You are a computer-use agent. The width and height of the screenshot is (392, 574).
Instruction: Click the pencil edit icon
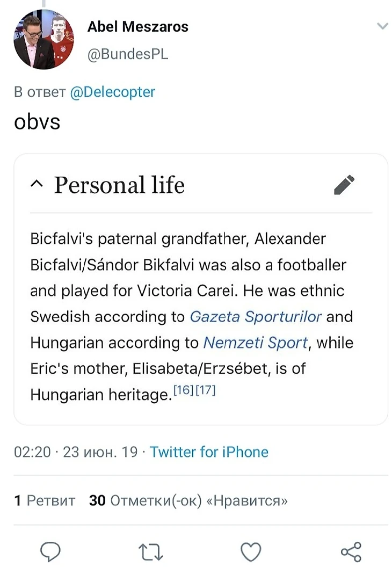click(x=344, y=185)
